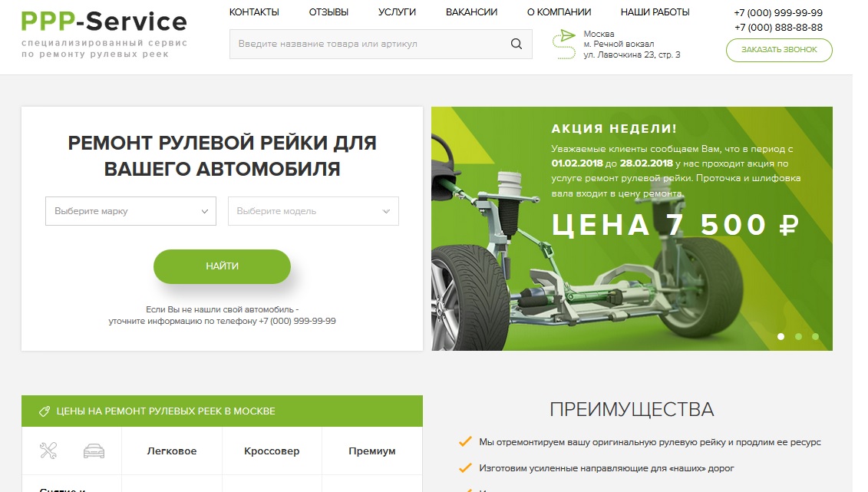The width and height of the screenshot is (868, 492).
Task: Click the wrench and screwdriver icon
Action: [48, 451]
